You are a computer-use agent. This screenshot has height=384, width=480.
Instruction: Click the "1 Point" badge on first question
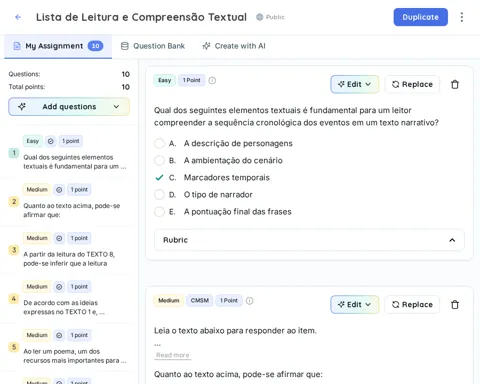pos(191,80)
